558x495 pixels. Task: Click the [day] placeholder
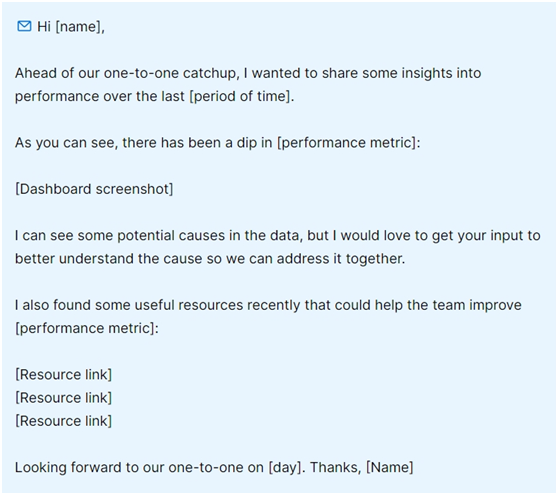[285, 468]
